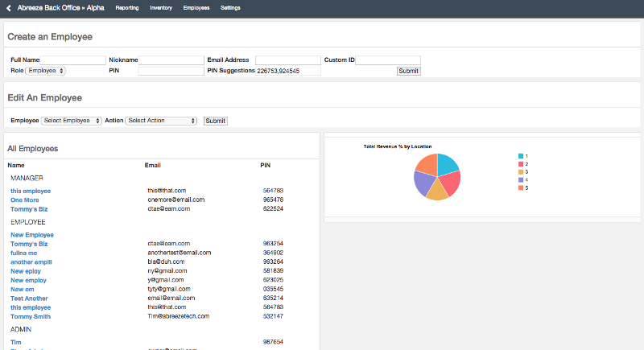Click the purple legend swatch for location 4
Viewport: 644px width, 350px height.
tap(522, 179)
